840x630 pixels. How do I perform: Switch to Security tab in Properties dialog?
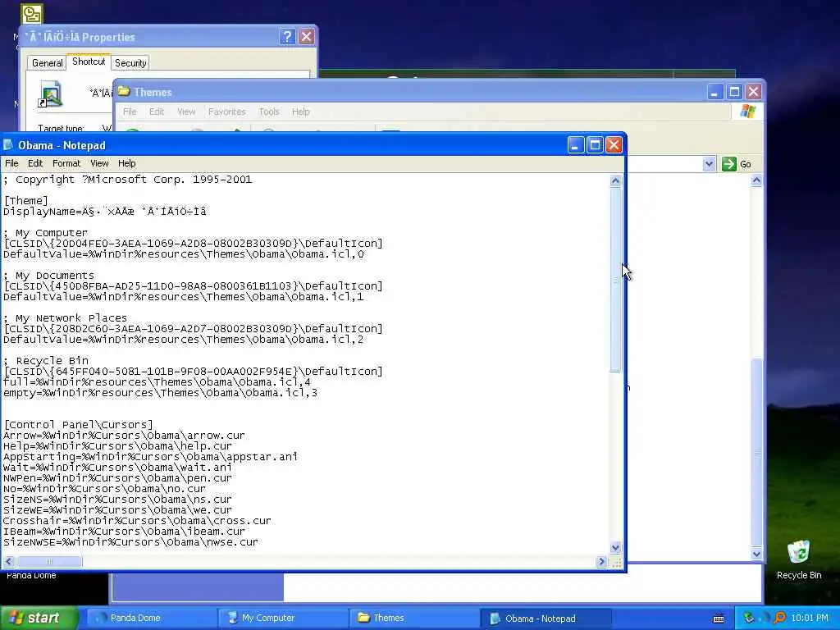point(130,62)
